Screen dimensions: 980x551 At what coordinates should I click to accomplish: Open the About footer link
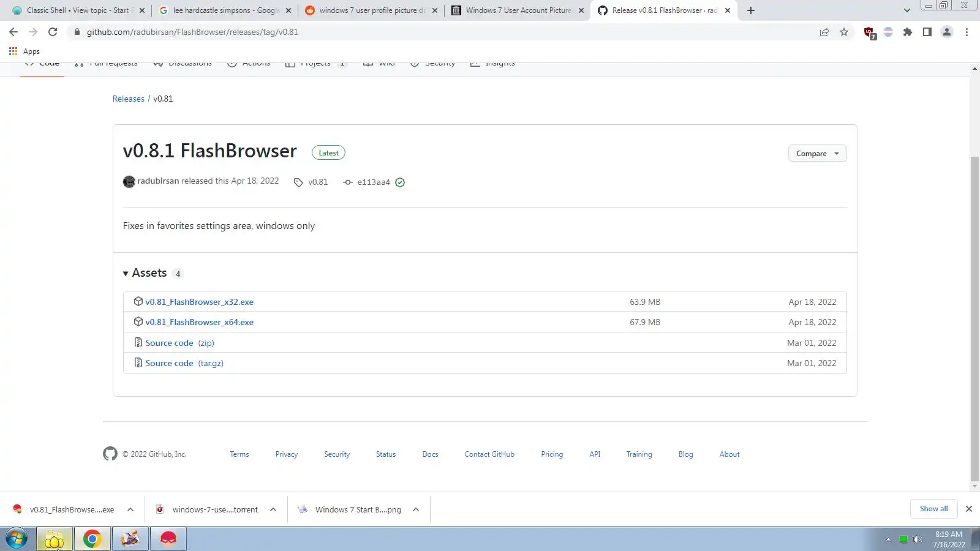pyautogui.click(x=729, y=454)
